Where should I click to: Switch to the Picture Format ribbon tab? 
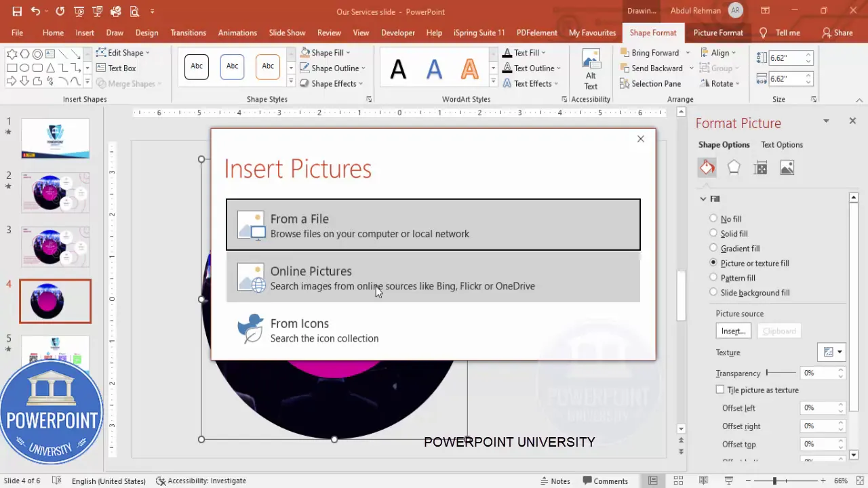pos(718,33)
